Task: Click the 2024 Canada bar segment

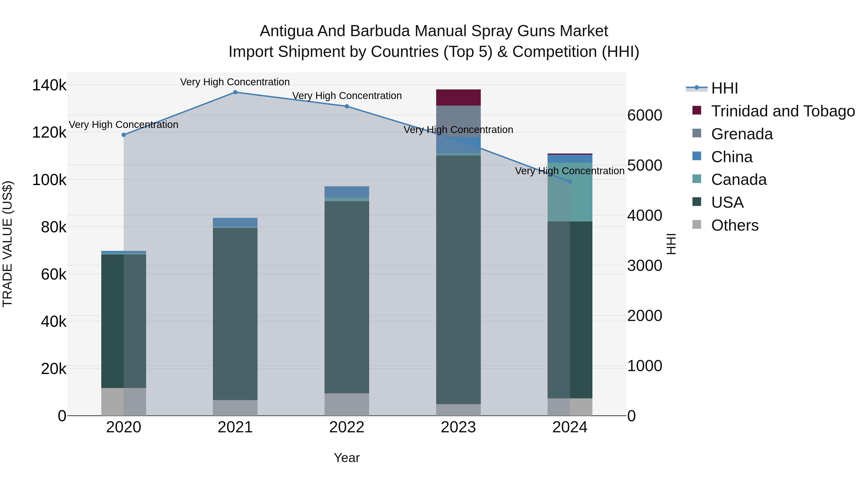Action: 570,192
